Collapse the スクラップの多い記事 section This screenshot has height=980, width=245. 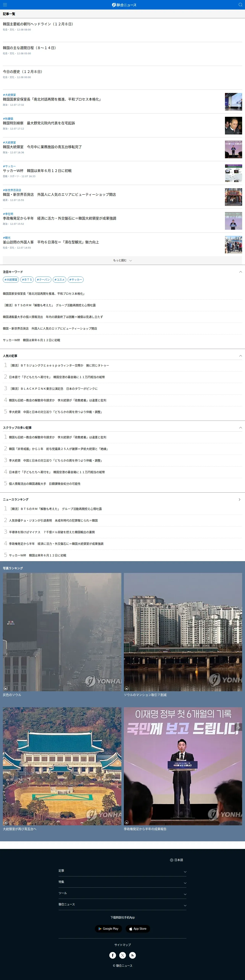(x=240, y=428)
